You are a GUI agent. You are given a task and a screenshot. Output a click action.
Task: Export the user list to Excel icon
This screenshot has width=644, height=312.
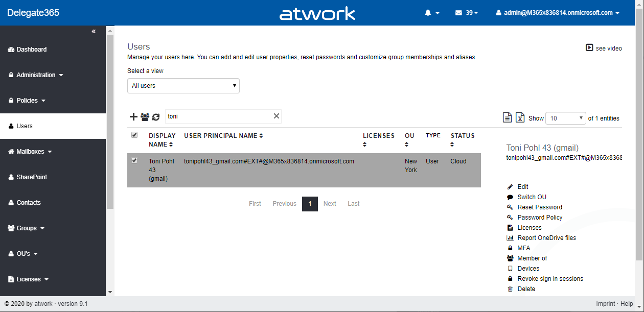pos(520,117)
